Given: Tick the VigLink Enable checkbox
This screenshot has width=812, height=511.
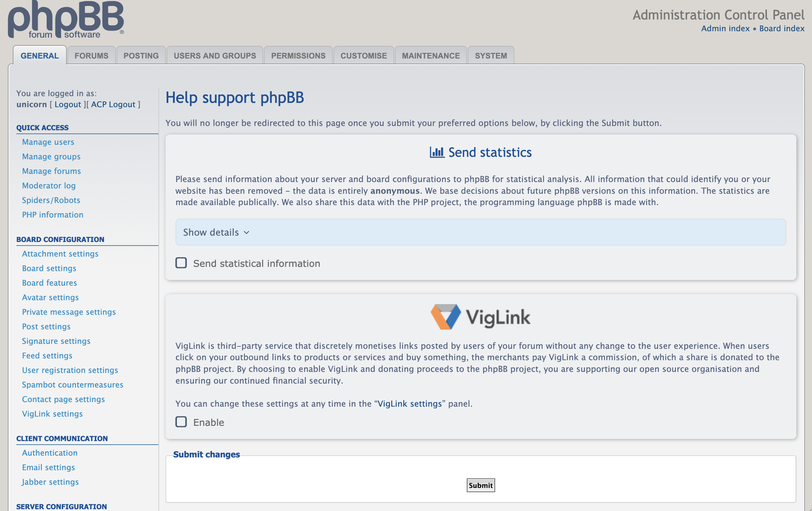Looking at the screenshot, I should tap(181, 422).
